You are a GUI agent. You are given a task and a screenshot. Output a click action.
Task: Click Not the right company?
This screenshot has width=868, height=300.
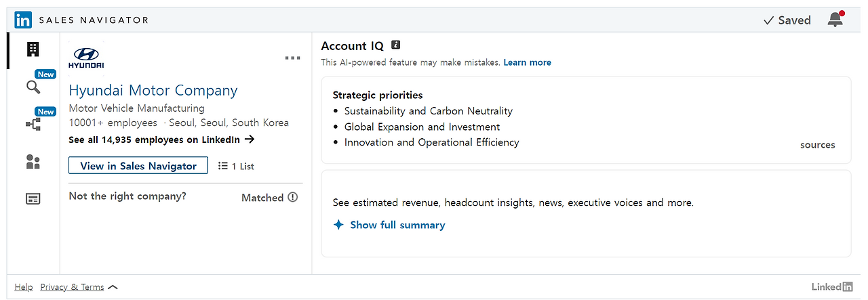(x=127, y=196)
